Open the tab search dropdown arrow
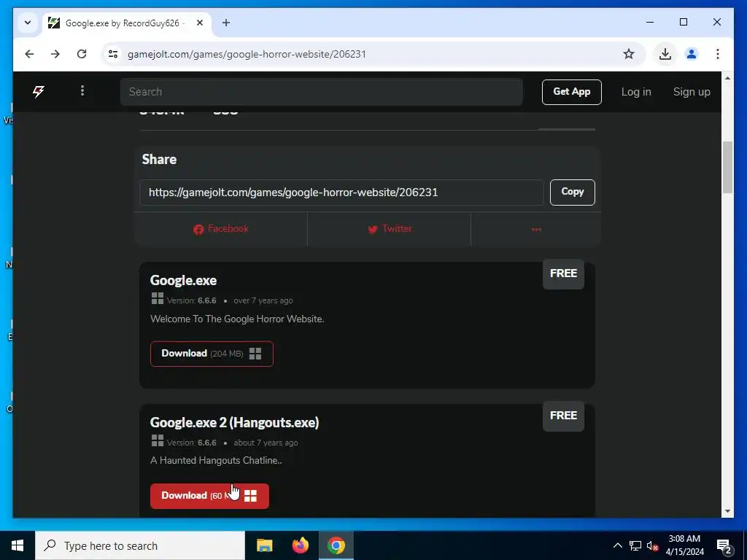Viewport: 747px width, 560px height. tap(28, 23)
